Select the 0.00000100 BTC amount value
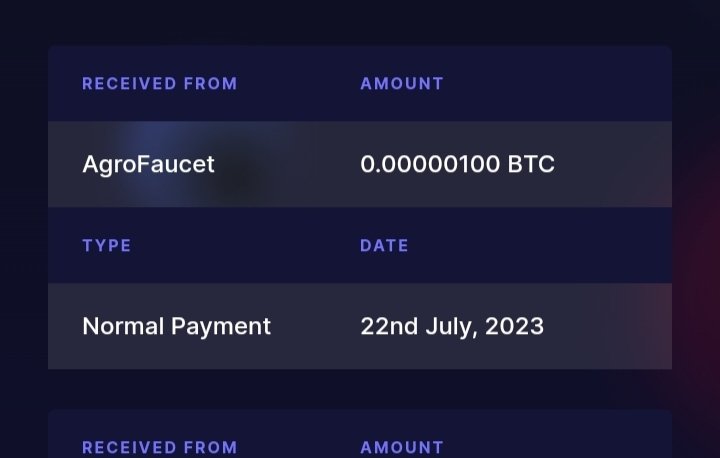Screen dimensions: 720x458 [457, 164]
